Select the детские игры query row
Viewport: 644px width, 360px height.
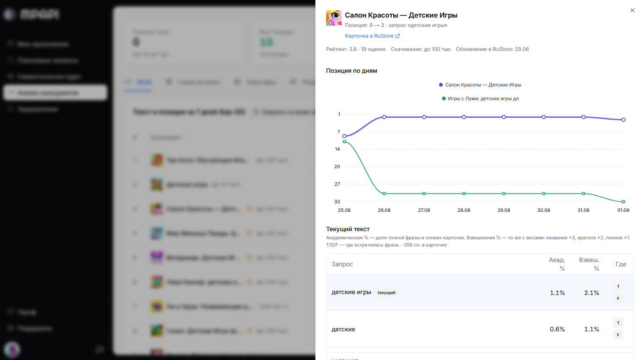480,292
